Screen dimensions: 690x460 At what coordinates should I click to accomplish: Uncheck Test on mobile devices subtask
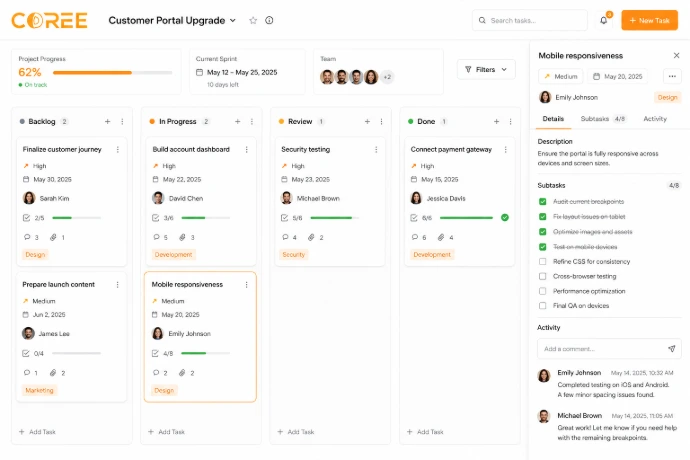point(543,247)
